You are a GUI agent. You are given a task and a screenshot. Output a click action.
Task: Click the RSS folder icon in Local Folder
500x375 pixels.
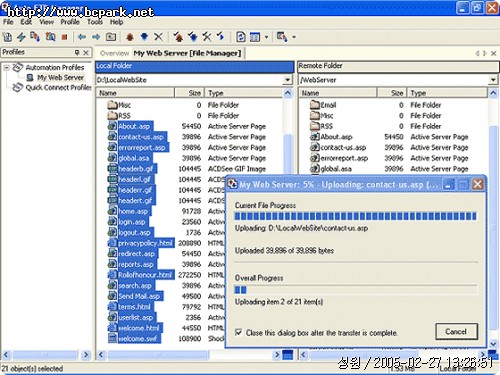(113, 116)
